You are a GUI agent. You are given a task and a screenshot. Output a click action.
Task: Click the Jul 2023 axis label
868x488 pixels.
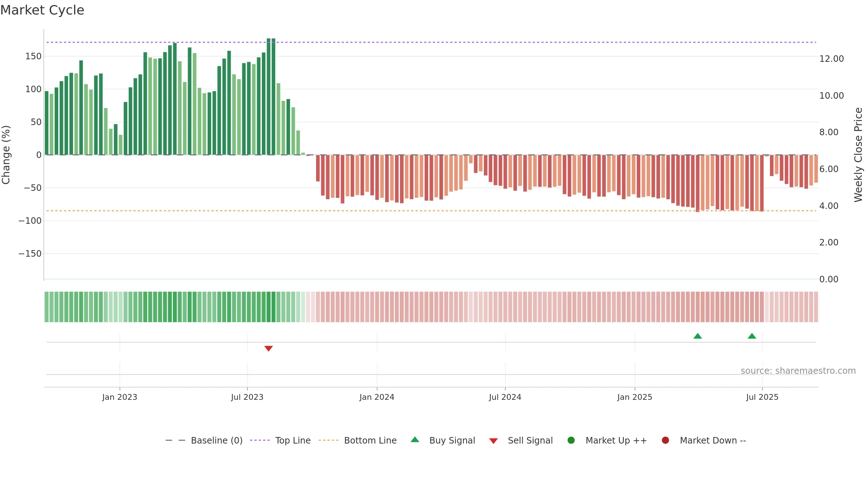[247, 397]
